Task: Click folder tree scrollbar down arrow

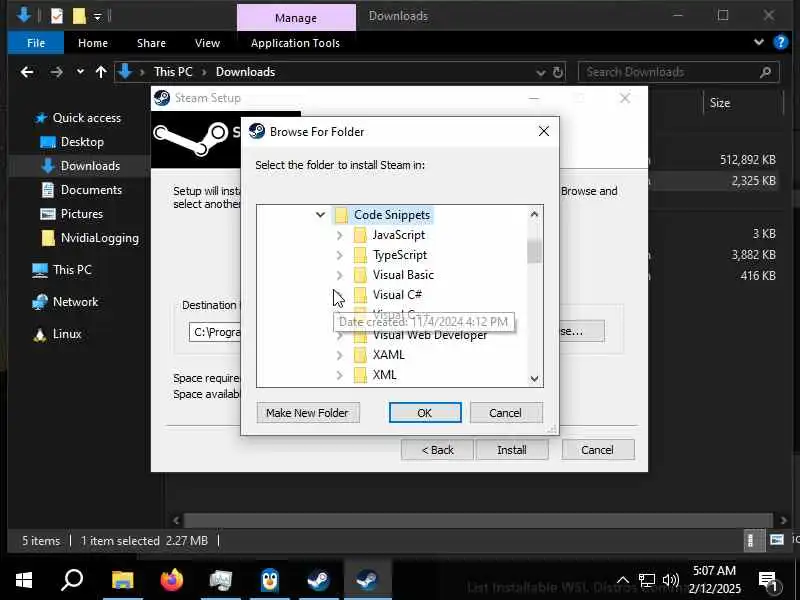Action: tap(534, 378)
